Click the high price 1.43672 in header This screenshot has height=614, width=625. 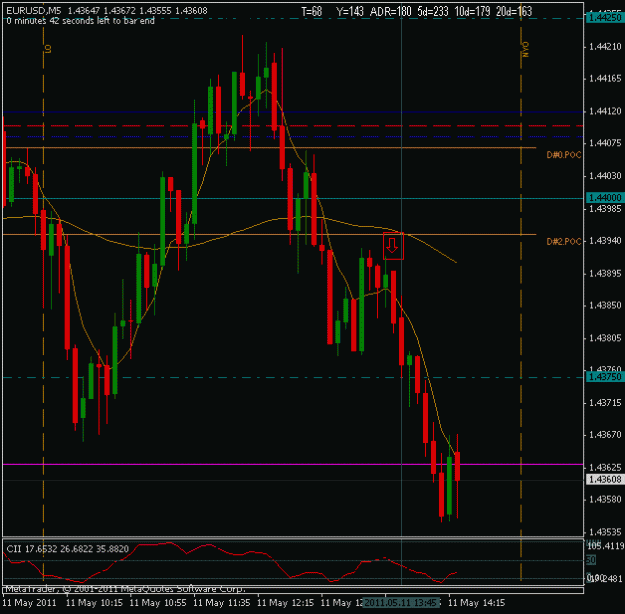pos(119,11)
